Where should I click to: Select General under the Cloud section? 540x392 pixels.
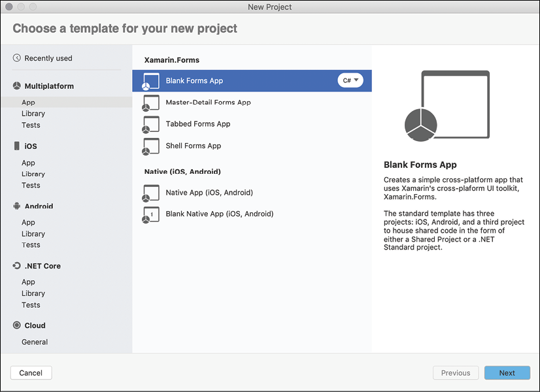click(35, 342)
